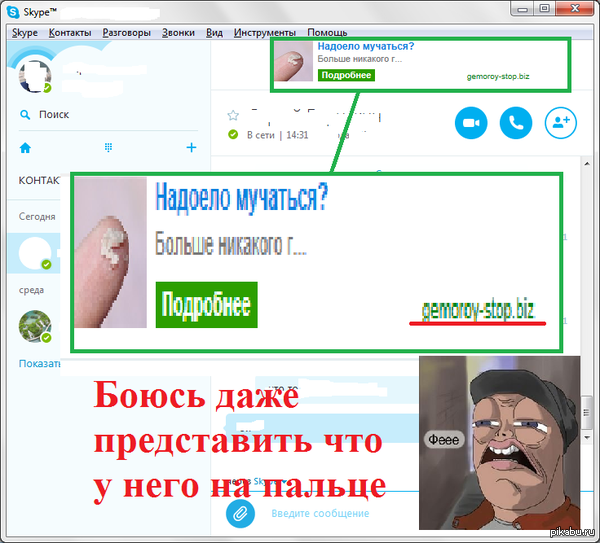Open the Skype menu
Screen dimensions: 600x543
click(24, 32)
